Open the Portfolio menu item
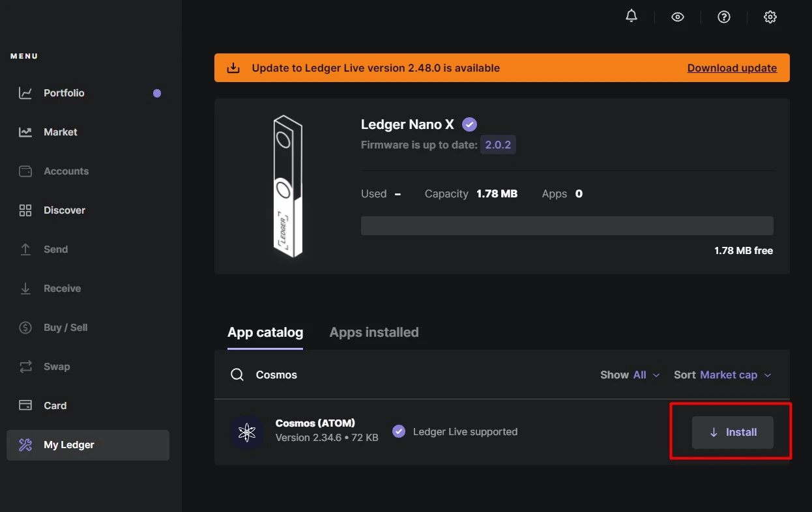Viewport: 812px width, 512px height. point(88,93)
